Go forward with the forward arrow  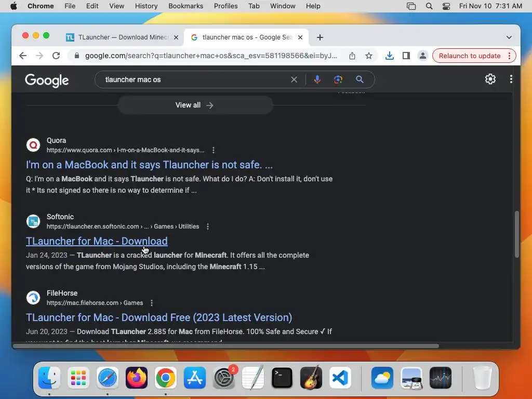(x=39, y=56)
